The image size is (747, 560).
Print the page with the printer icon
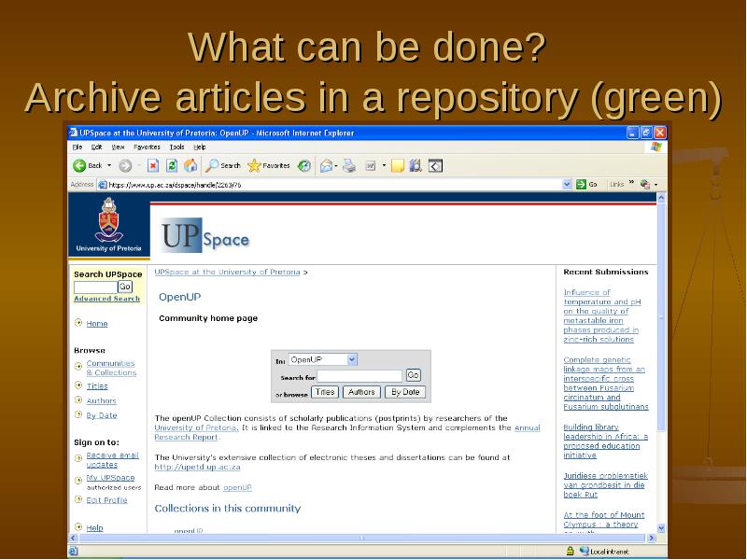tap(349, 166)
